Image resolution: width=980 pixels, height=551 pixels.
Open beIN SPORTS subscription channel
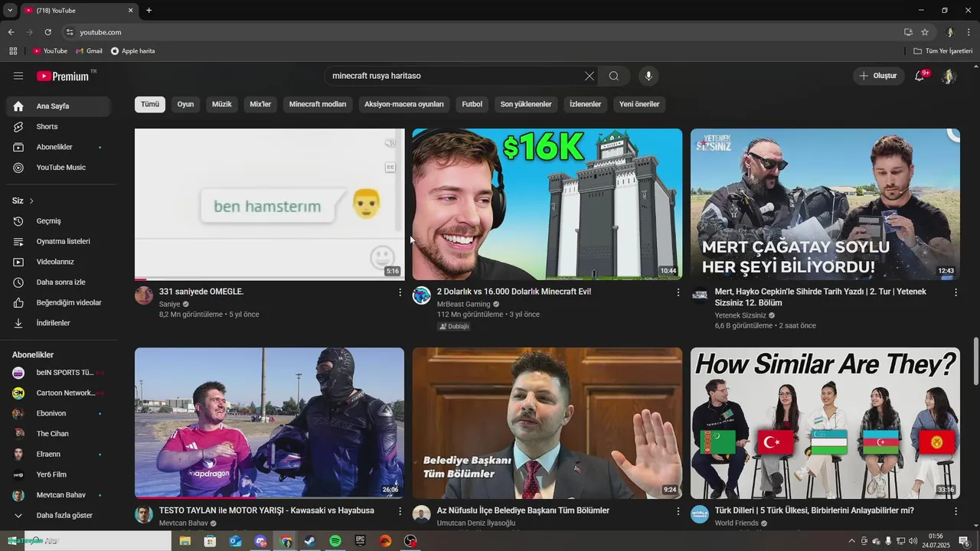59,373
